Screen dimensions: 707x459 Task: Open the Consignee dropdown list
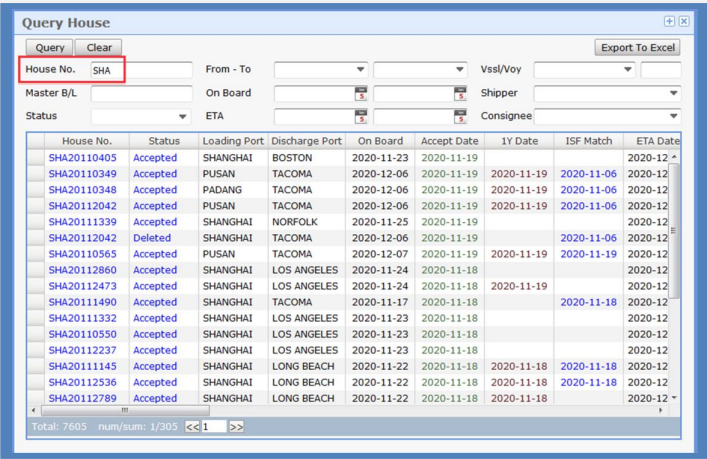coord(674,117)
